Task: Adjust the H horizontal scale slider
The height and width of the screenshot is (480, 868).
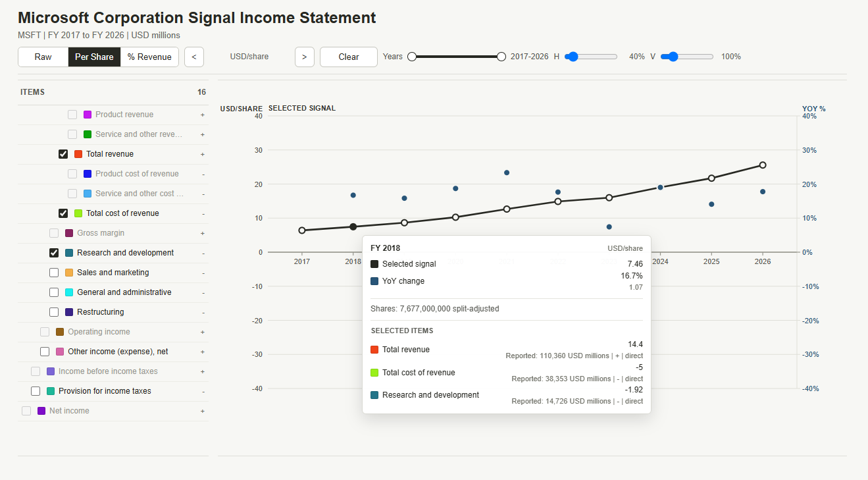Action: tap(591, 57)
